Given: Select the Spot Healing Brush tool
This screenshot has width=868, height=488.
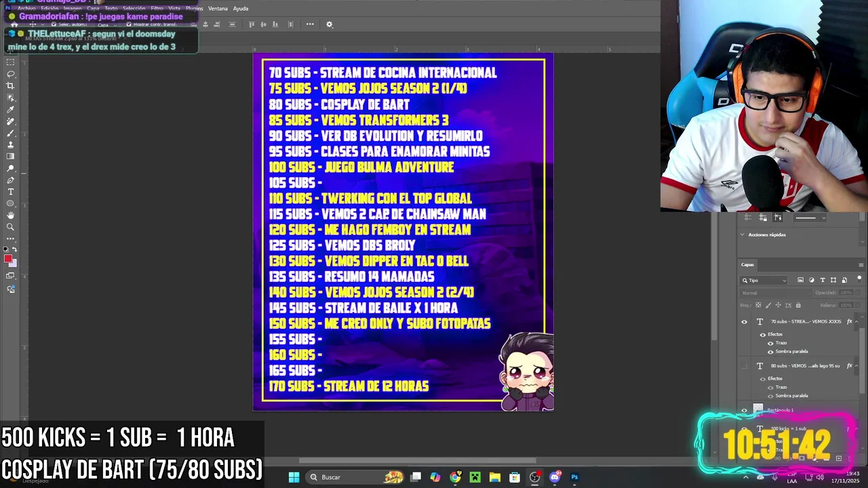Looking at the screenshot, I should (10, 121).
